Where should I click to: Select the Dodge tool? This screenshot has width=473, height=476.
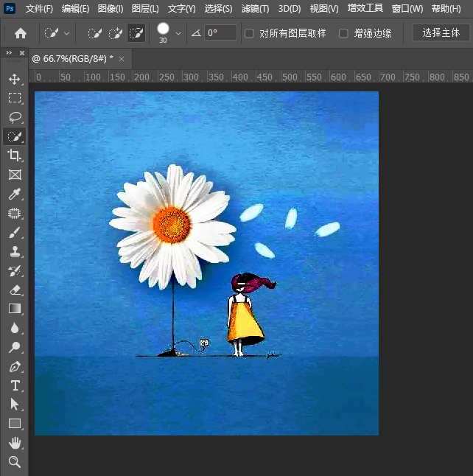click(x=15, y=347)
